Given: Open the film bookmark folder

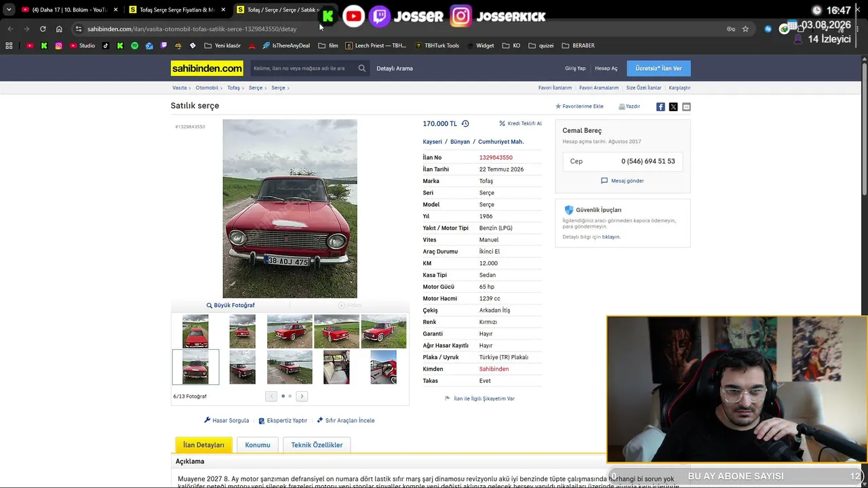Looking at the screenshot, I should tap(328, 45).
